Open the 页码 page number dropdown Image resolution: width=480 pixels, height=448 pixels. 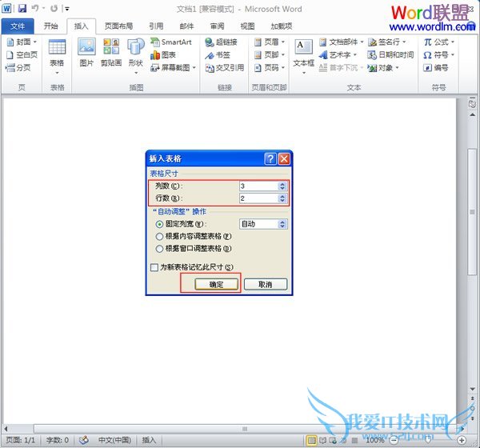[x=270, y=68]
